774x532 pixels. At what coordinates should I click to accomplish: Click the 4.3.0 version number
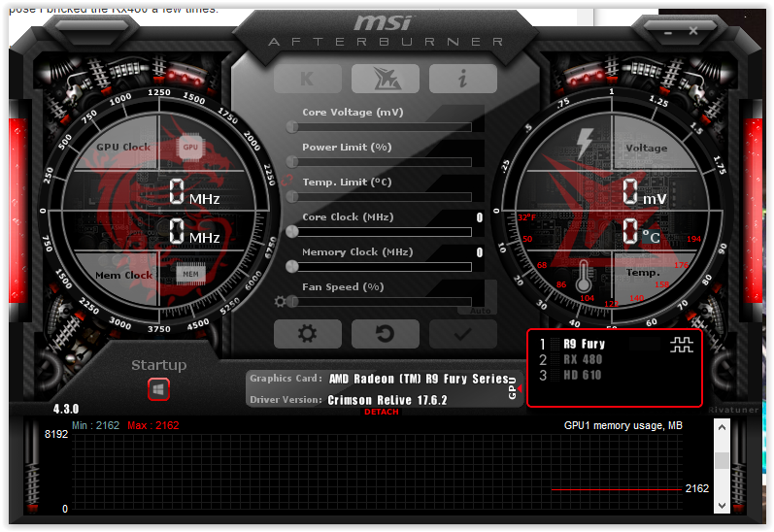click(x=66, y=409)
